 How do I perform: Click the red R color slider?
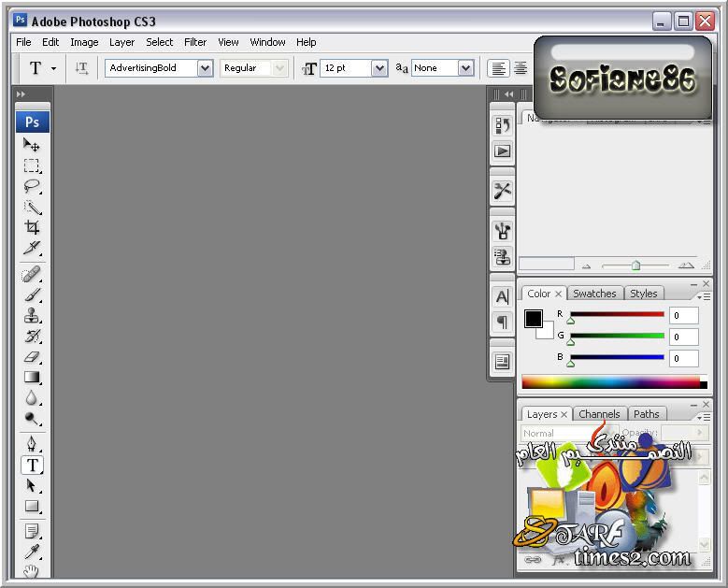click(x=617, y=315)
